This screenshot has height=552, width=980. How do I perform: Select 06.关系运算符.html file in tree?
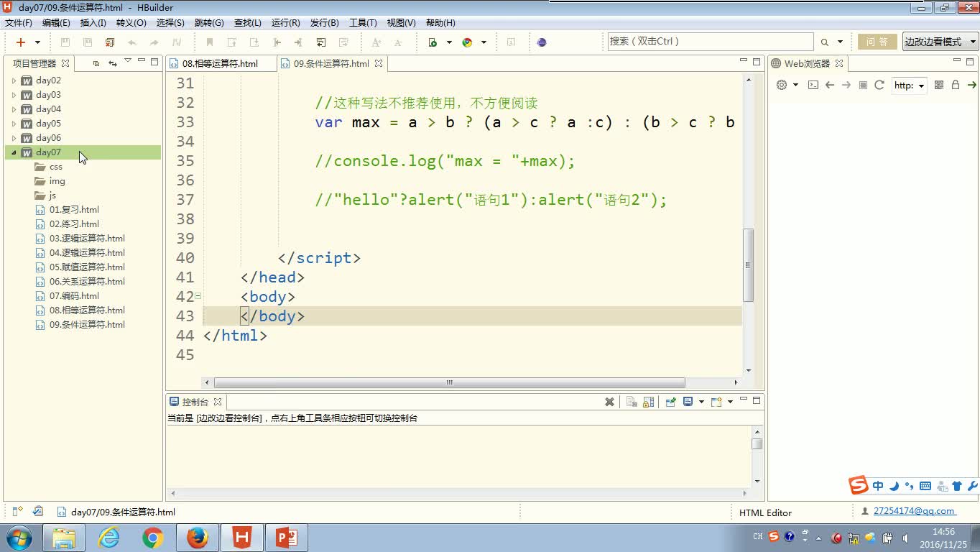pos(87,282)
